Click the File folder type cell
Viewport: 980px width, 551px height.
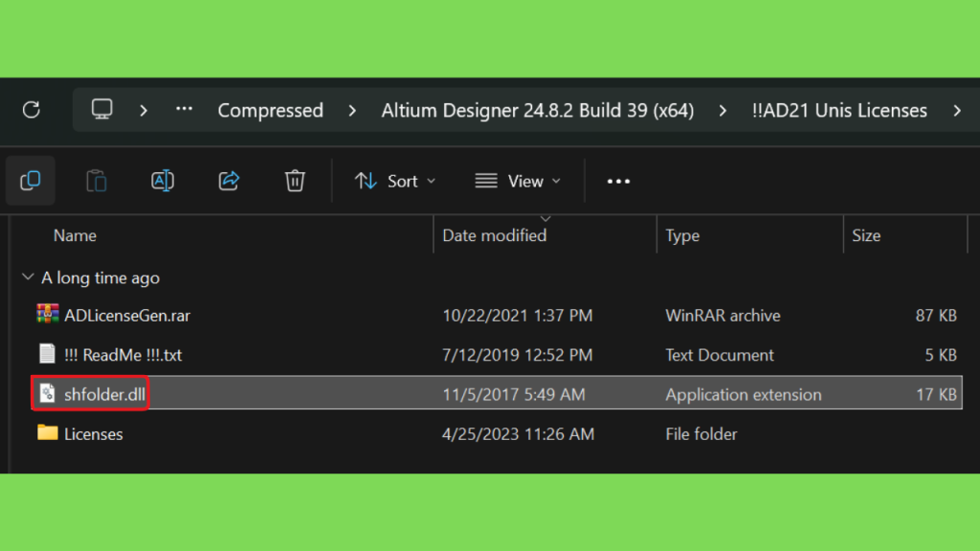coord(702,433)
